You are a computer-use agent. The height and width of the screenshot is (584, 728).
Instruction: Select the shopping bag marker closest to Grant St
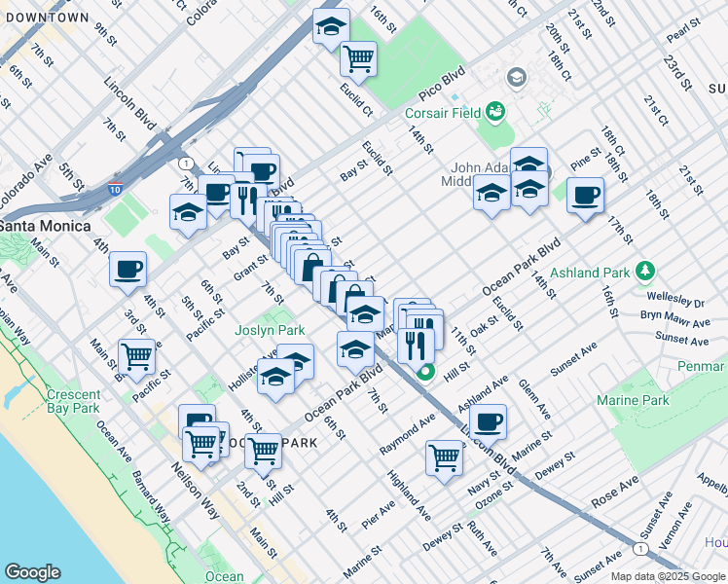click(312, 268)
